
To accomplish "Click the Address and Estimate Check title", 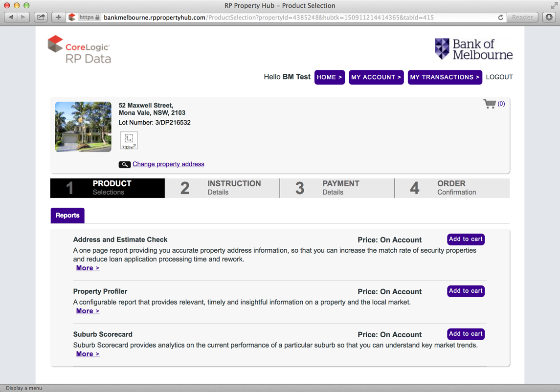I will 120,240.
